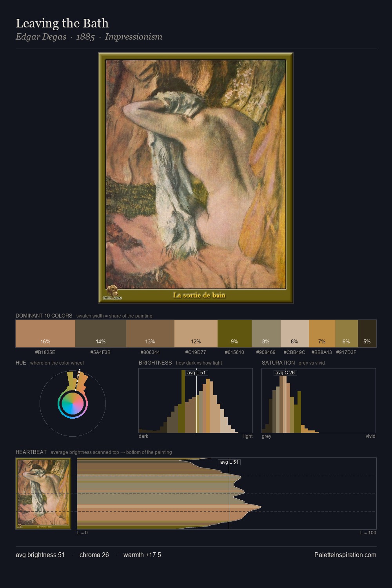Click the avg L 51 label in Heartbeat chart

(229, 462)
